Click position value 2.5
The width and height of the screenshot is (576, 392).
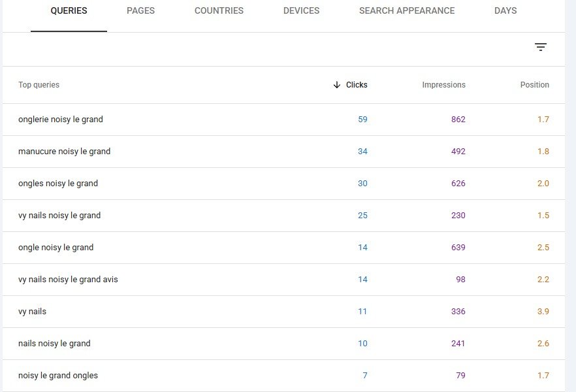(x=543, y=247)
